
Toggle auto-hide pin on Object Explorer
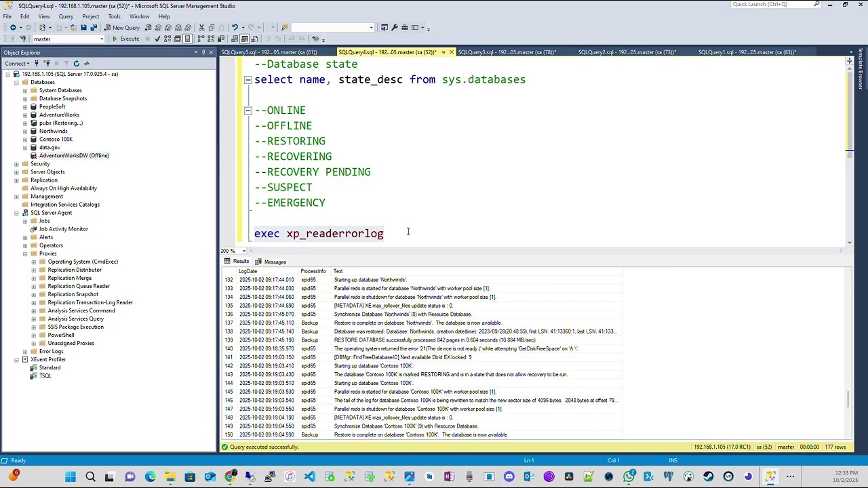pyautogui.click(x=203, y=52)
